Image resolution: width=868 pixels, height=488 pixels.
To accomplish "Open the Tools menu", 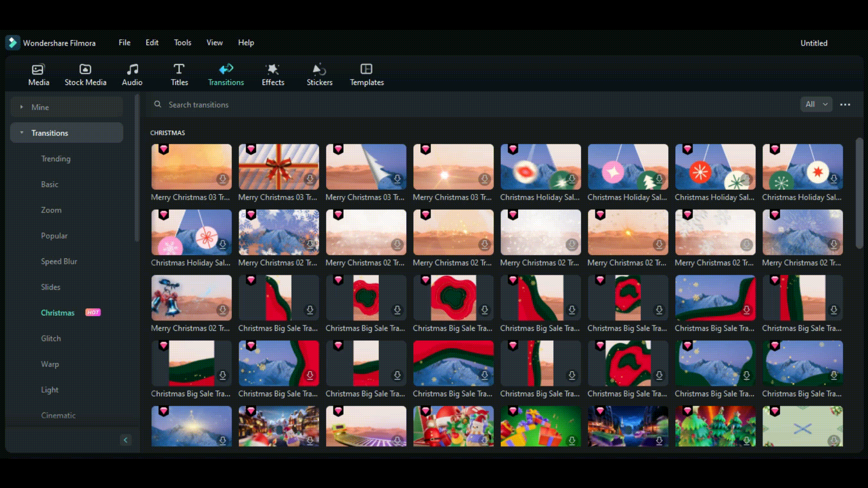I will [183, 42].
